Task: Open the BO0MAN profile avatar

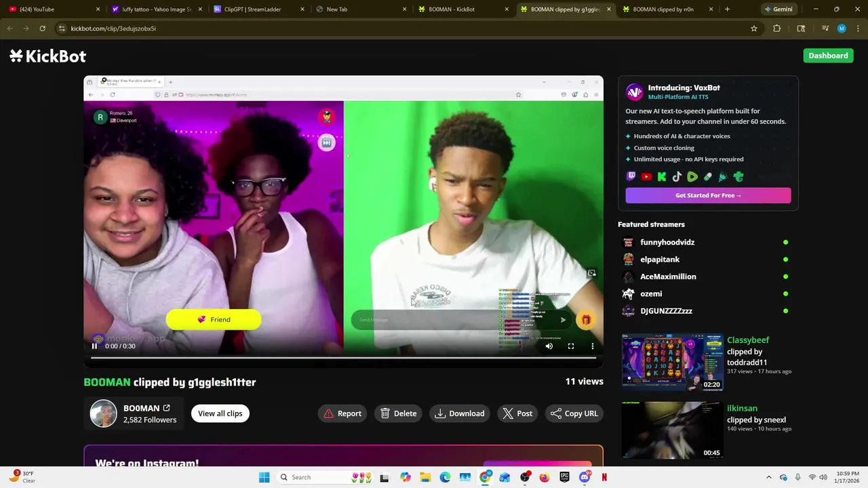Action: (104, 413)
